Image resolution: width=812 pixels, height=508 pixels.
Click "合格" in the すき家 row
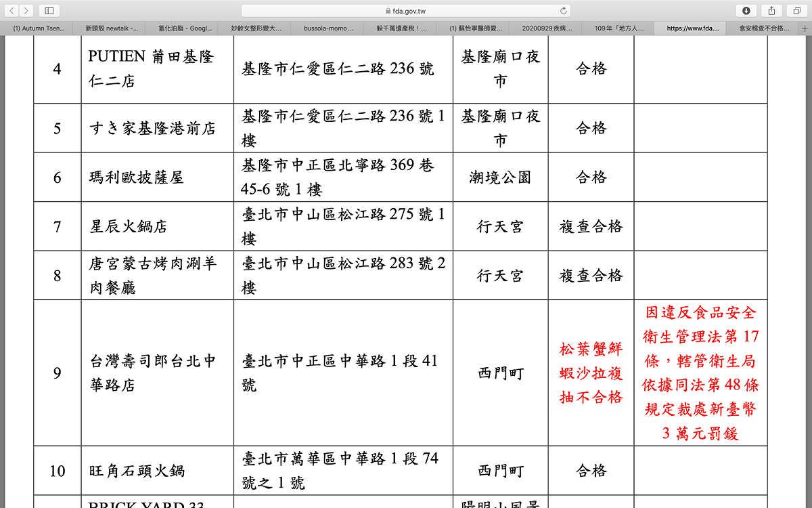point(591,128)
